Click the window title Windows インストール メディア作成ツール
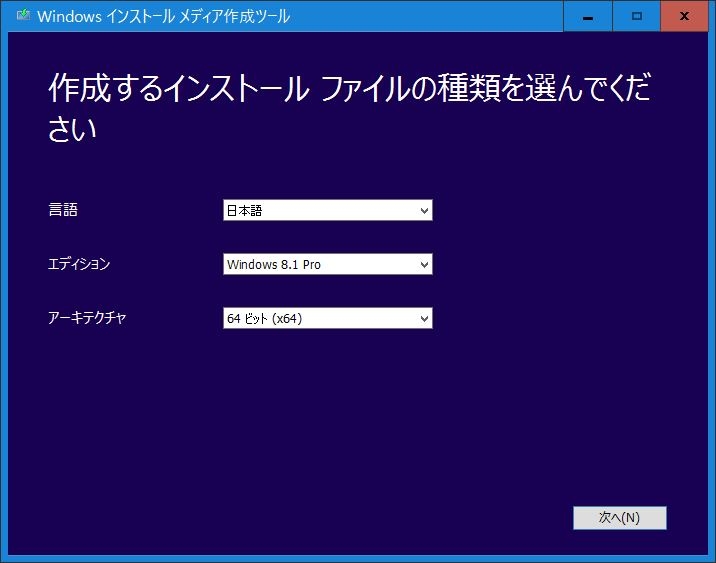 pyautogui.click(x=163, y=16)
